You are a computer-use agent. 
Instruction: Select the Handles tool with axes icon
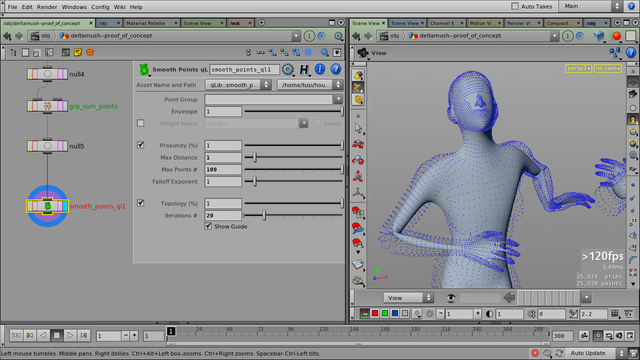(x=358, y=192)
